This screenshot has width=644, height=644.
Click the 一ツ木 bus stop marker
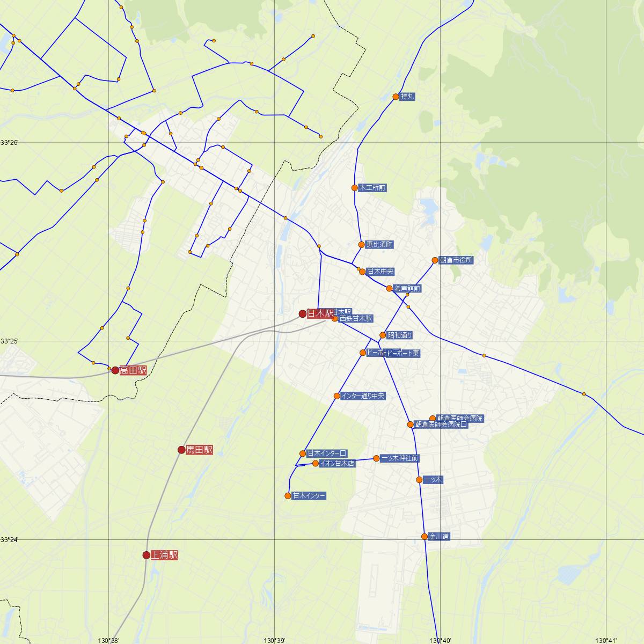click(419, 480)
